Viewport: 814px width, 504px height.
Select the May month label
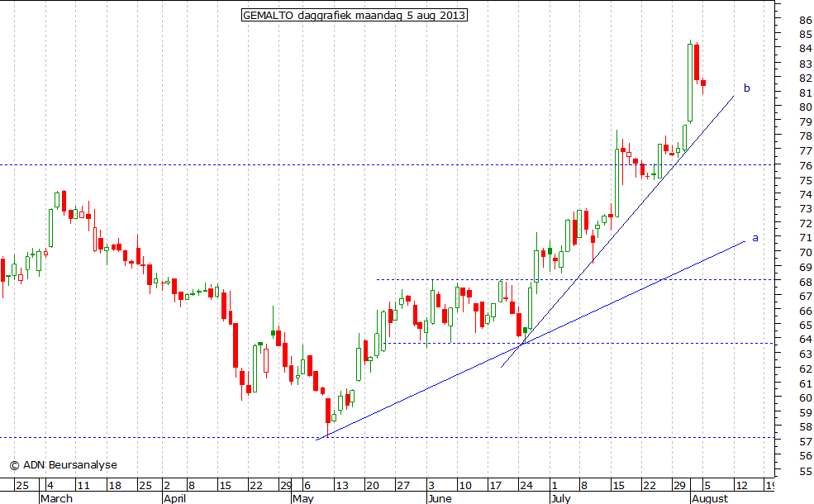[x=302, y=498]
